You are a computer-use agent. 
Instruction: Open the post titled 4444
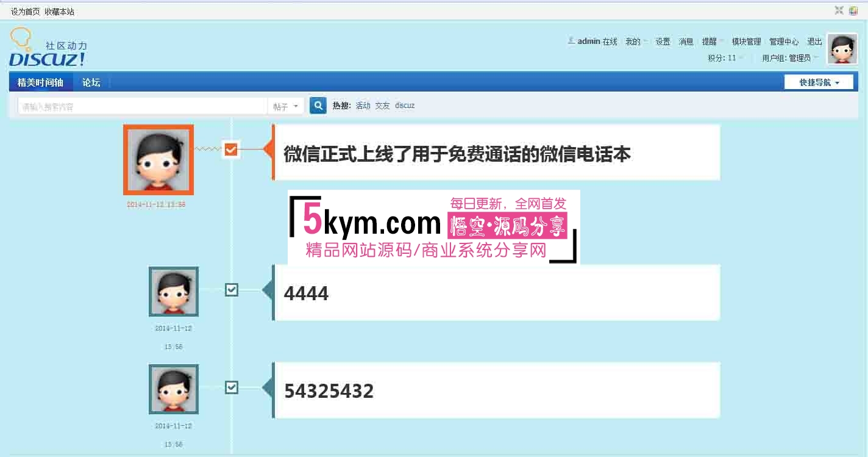coord(306,293)
